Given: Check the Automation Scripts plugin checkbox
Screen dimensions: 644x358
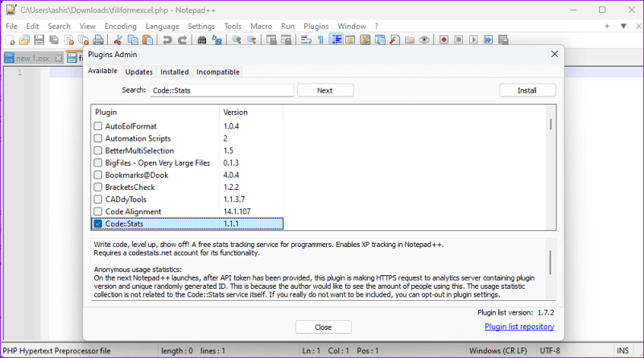Looking at the screenshot, I should [97, 138].
